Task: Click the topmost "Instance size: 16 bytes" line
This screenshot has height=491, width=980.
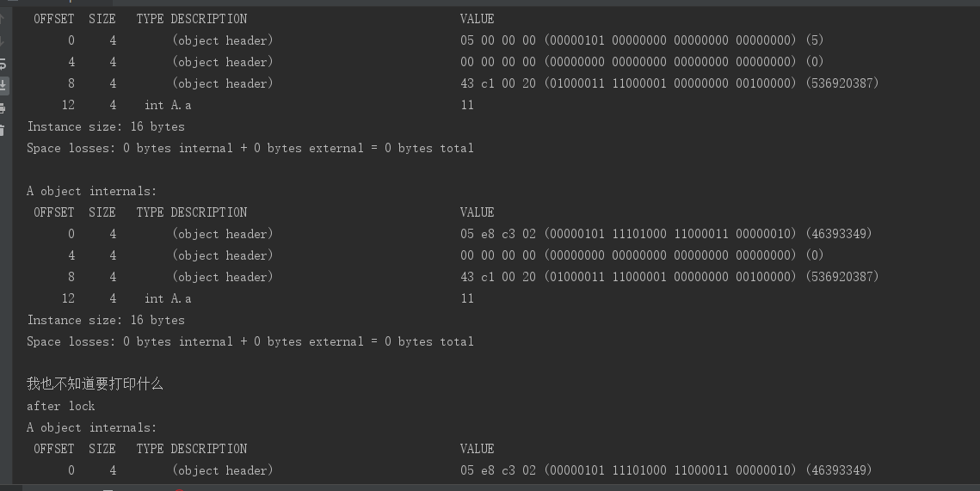Action: pyautogui.click(x=106, y=126)
